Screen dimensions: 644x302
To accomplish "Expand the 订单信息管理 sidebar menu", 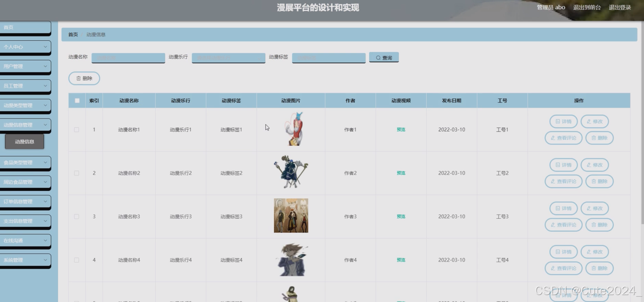I will pyautogui.click(x=25, y=202).
